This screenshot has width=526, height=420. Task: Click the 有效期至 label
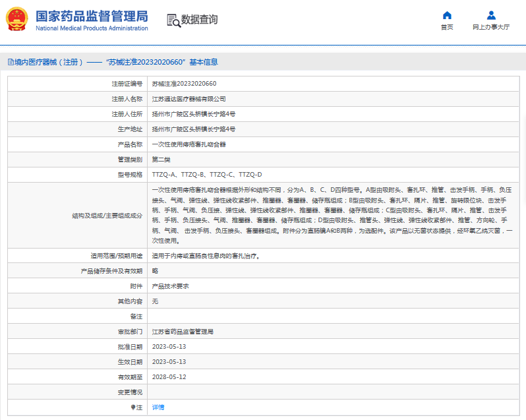point(130,377)
